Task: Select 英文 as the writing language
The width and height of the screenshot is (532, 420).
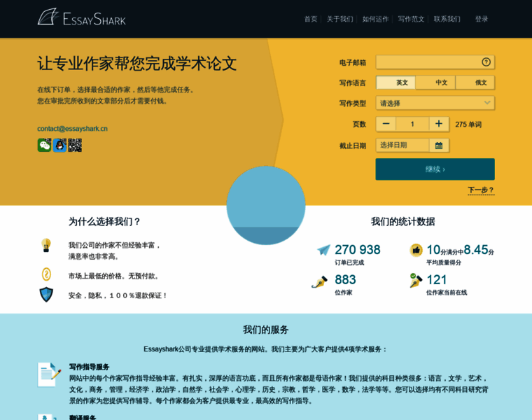Action: pyautogui.click(x=395, y=83)
